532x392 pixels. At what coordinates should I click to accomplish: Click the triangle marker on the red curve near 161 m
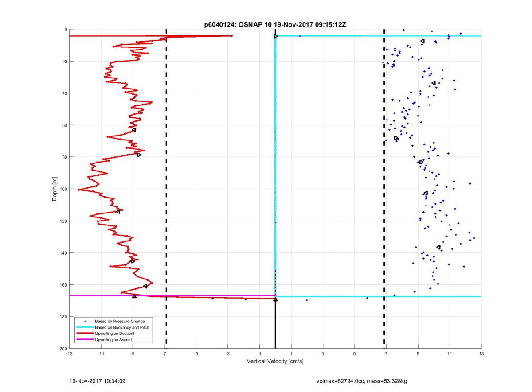pos(145,286)
